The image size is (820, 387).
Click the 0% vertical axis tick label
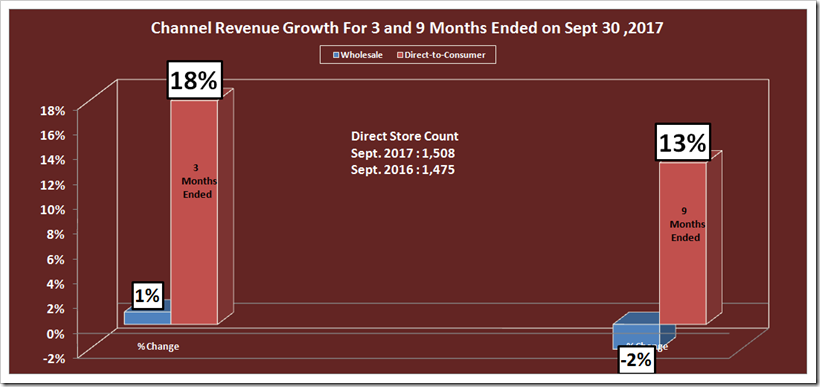point(57,334)
